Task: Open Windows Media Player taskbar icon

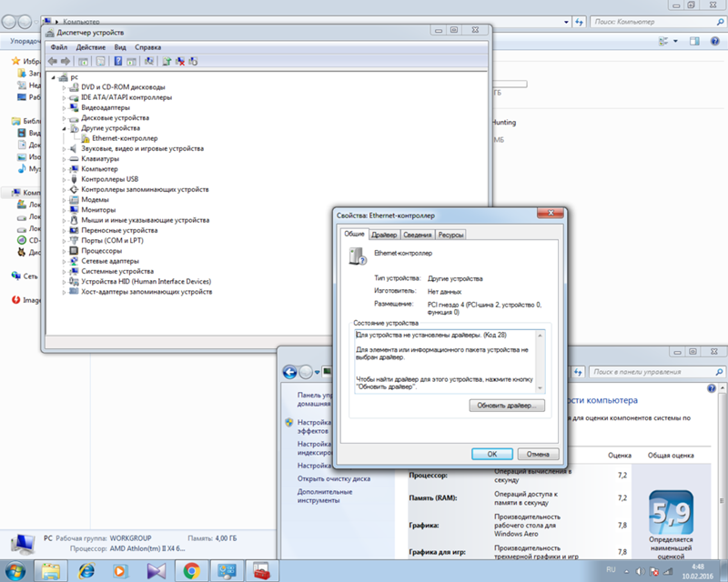Action: (120, 571)
